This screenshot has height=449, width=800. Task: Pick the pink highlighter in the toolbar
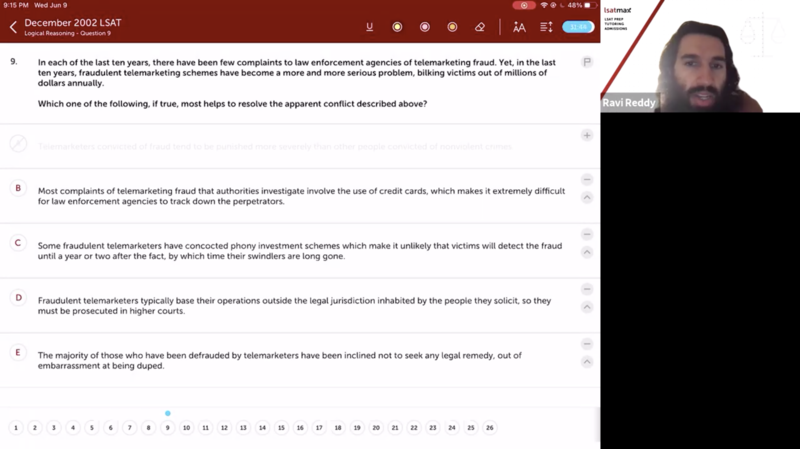pyautogui.click(x=425, y=27)
